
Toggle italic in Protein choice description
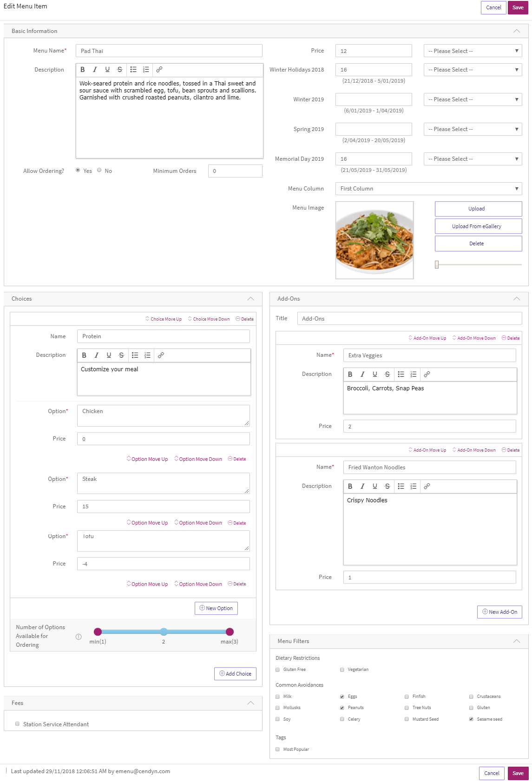(97, 355)
